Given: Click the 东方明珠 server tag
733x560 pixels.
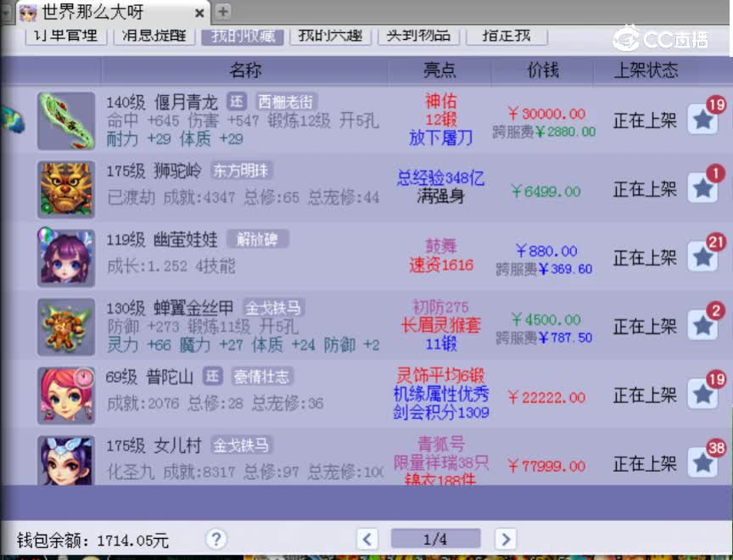Looking at the screenshot, I should point(241,171).
